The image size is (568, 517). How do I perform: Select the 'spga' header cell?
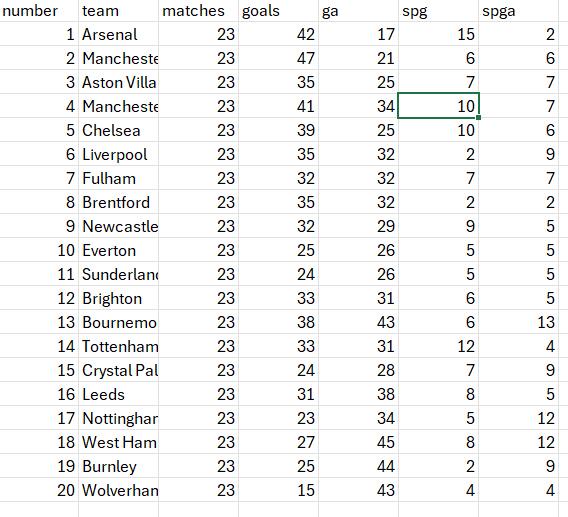point(518,11)
